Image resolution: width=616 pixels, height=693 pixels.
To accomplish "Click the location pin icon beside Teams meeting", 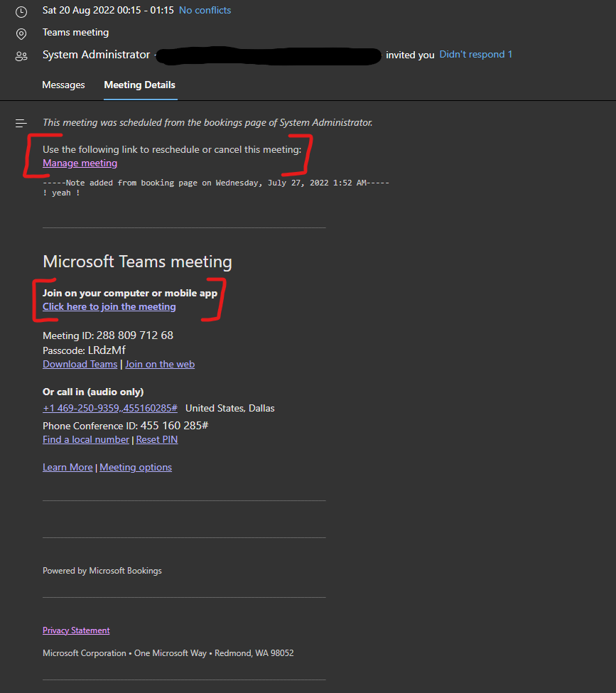I will tap(21, 33).
